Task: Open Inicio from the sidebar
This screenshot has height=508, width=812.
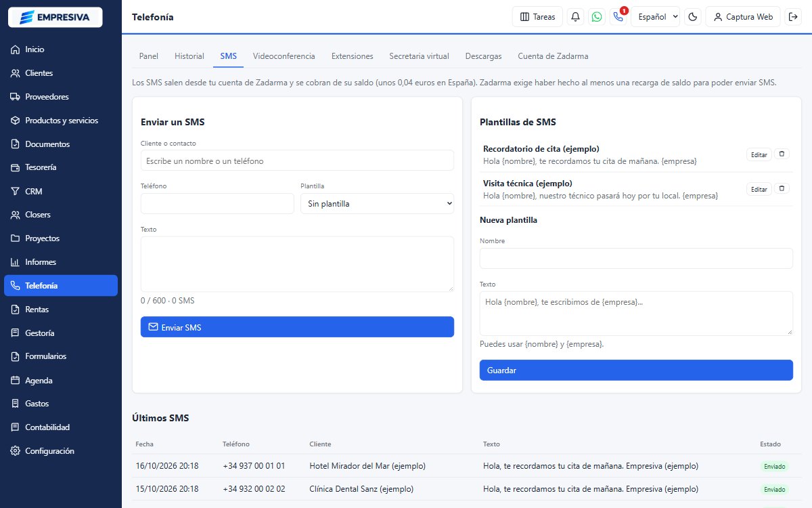Action: [61, 49]
